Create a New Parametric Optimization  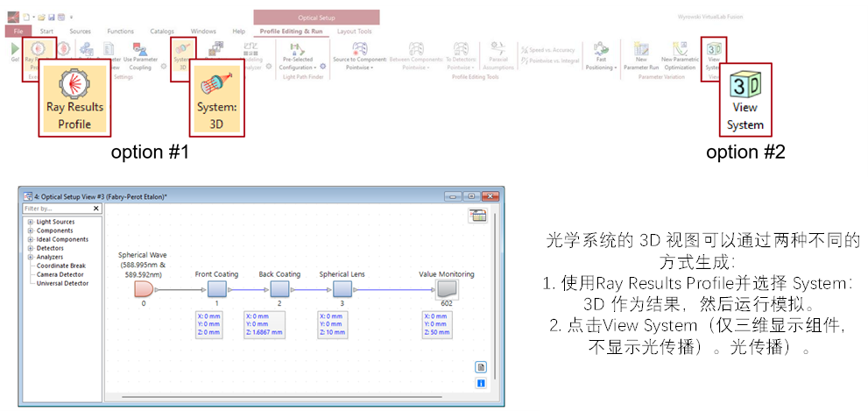679,56
